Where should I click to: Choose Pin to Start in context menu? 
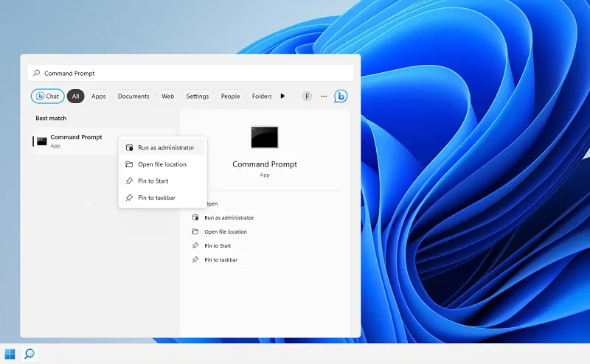click(163, 181)
